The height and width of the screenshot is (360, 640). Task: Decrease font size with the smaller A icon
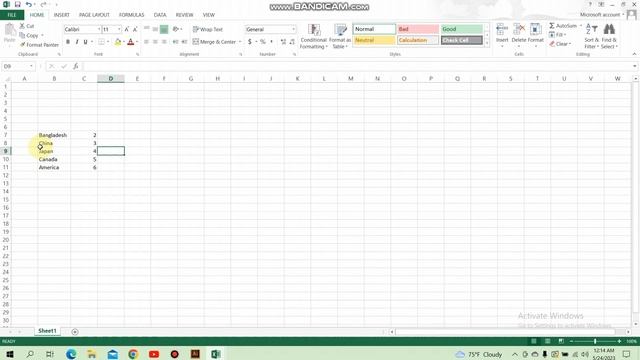tap(135, 29)
